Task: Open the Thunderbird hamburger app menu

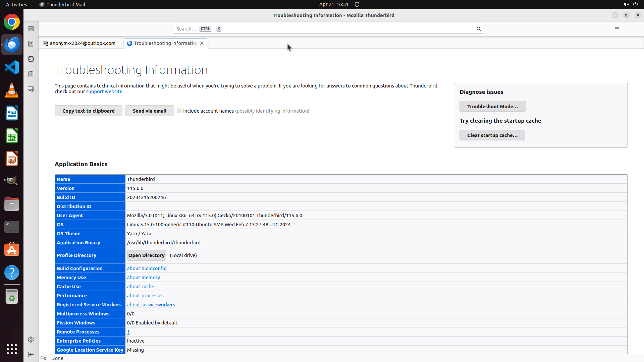Action: (x=616, y=29)
